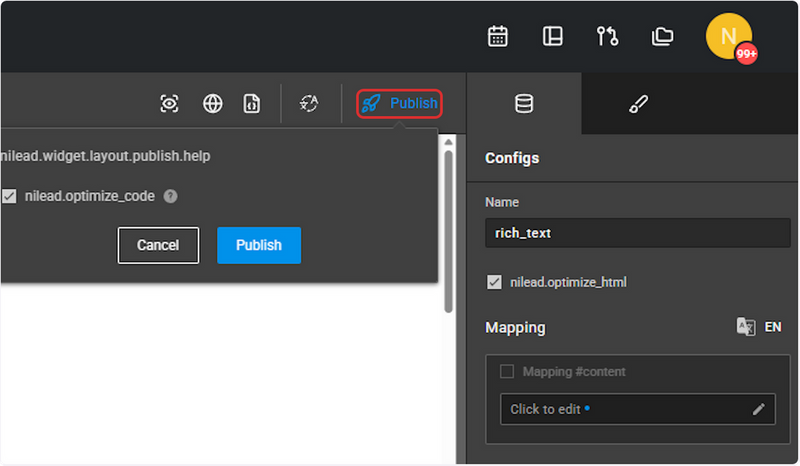The height and width of the screenshot is (466, 800).
Task: Switch to the database configs tab
Action: pos(524,104)
